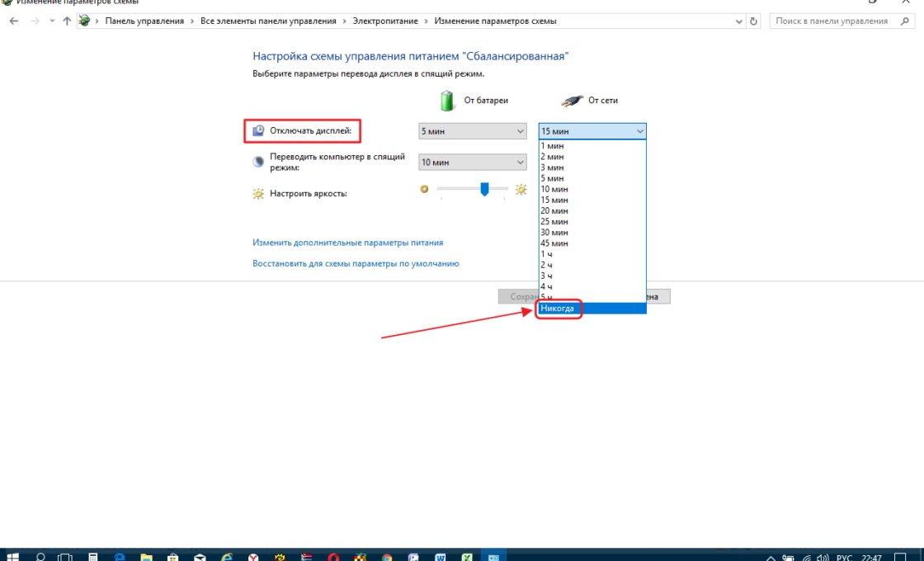Click the monitor clock icon beside 'Отключать дисплей'
Viewport: 924px width, 561px height.
(x=259, y=130)
